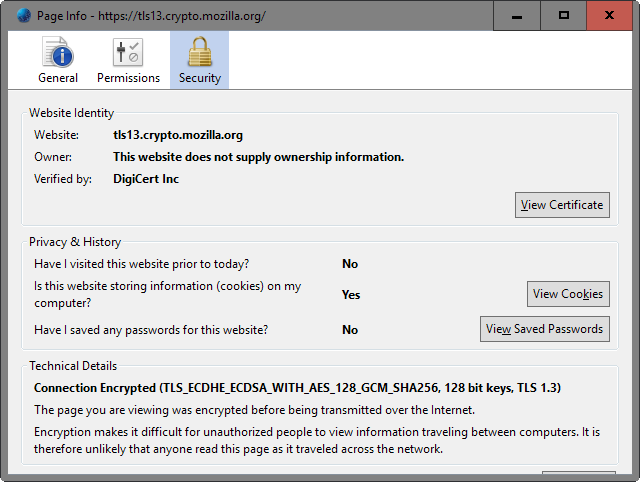The width and height of the screenshot is (640, 482).
Task: Open the Permissions sliders icon
Action: pos(128,52)
